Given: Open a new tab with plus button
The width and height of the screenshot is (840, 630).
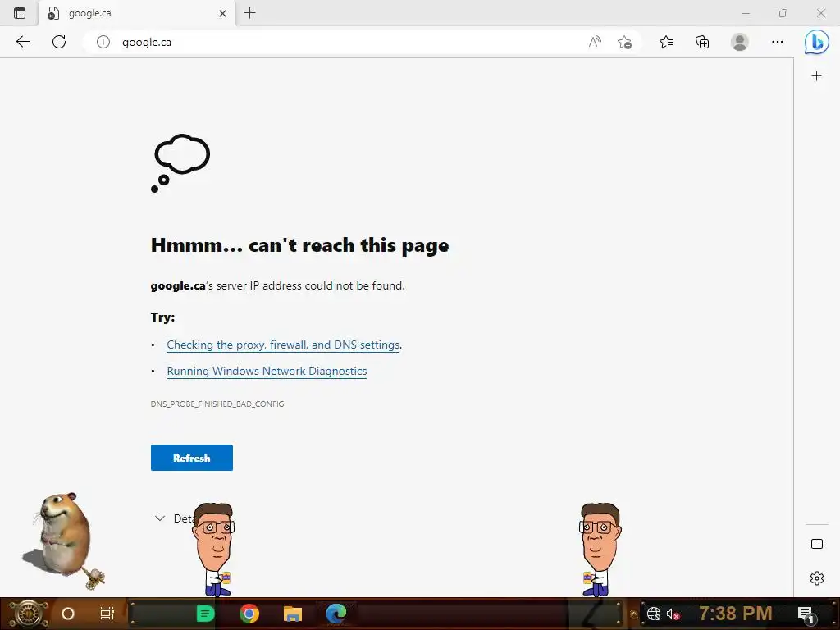Looking at the screenshot, I should [249, 13].
